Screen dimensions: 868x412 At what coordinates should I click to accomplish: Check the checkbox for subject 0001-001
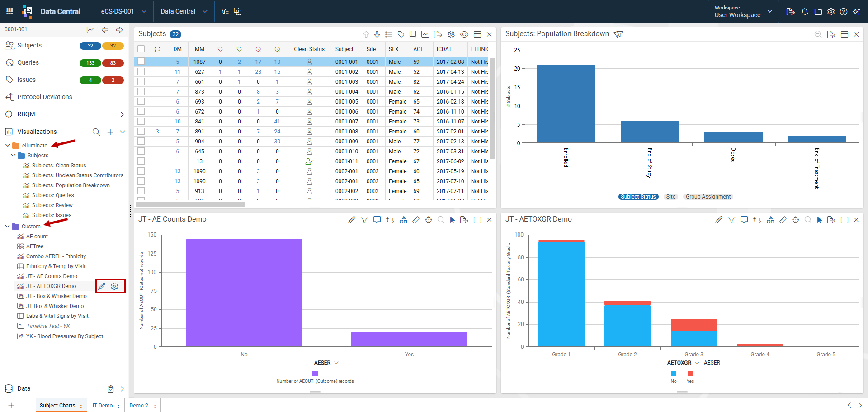tap(141, 62)
